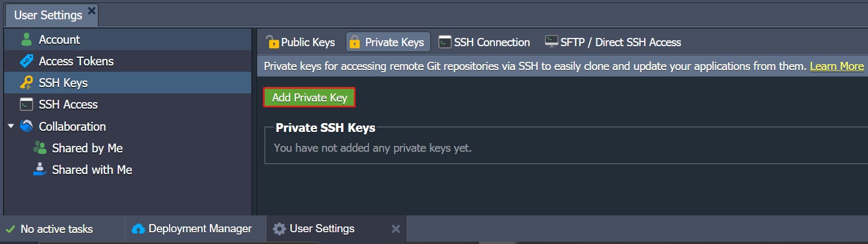Close the User Settings top tab
This screenshot has width=868, height=244.
[x=92, y=11]
